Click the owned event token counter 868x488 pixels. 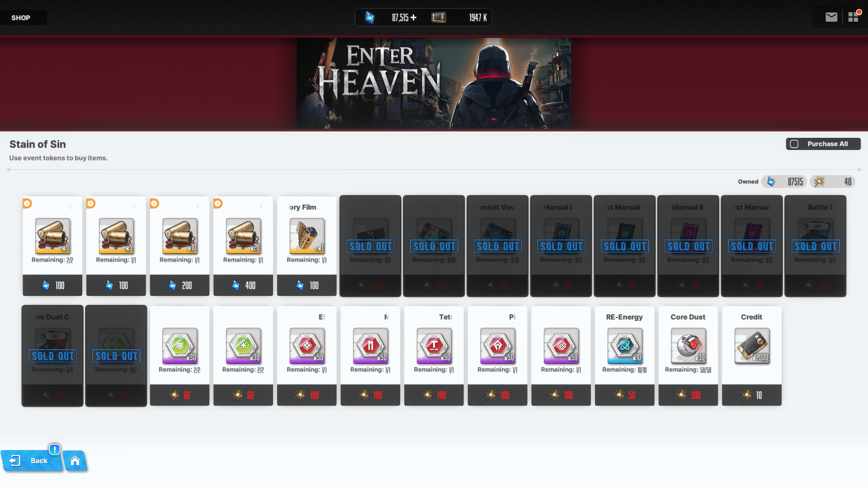pyautogui.click(x=832, y=182)
